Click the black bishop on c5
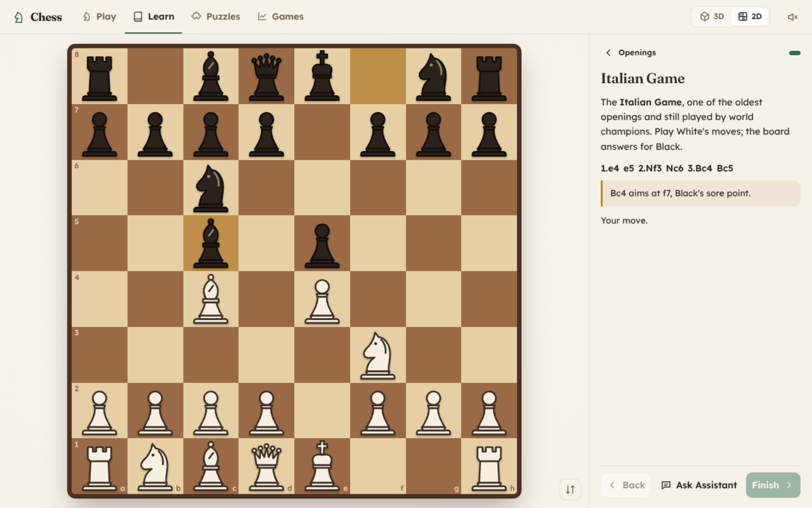This screenshot has height=508, width=812. point(211,243)
